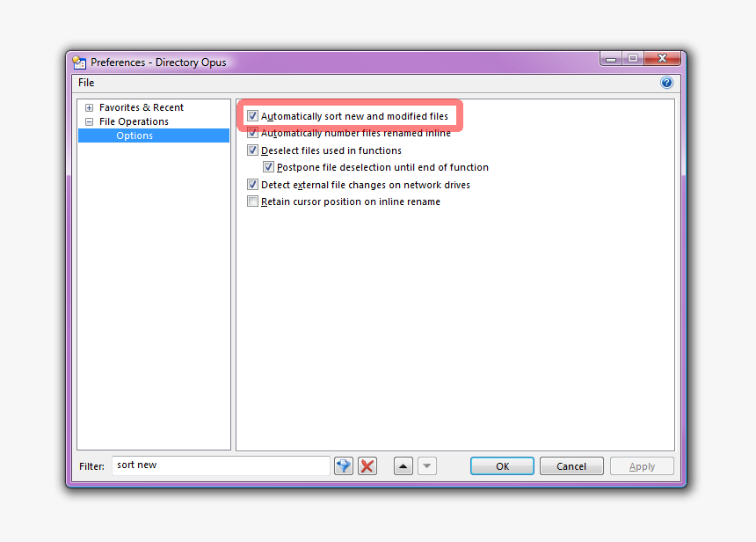Toggle Postpone file deselection until end of function
This screenshot has height=542, width=756.
(268, 167)
